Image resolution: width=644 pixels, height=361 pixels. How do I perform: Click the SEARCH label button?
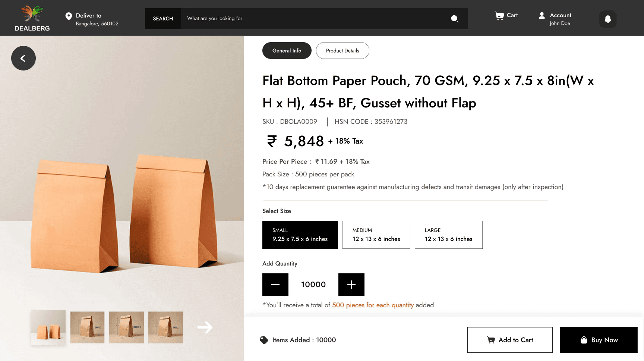tap(163, 19)
